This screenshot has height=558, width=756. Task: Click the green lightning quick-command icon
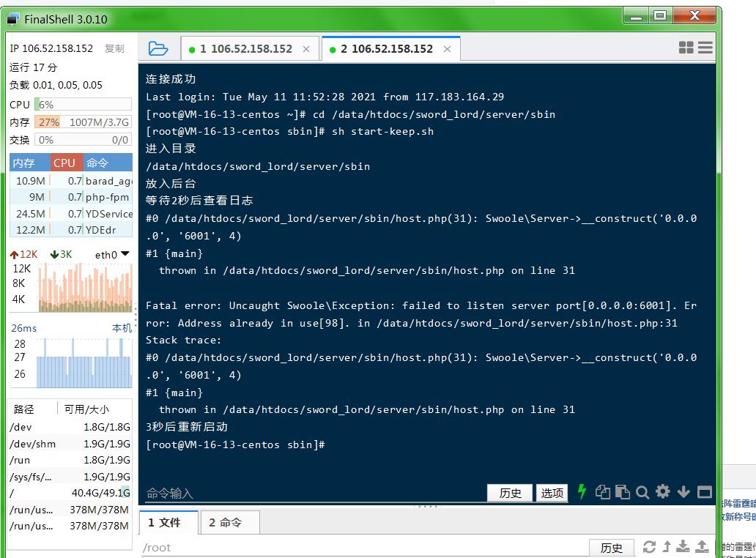[x=582, y=492]
